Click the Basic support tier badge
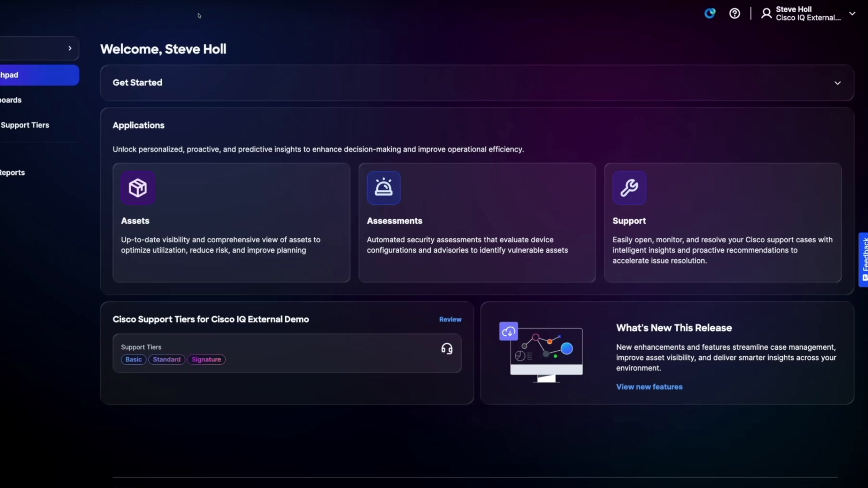This screenshot has width=868, height=488. point(133,360)
